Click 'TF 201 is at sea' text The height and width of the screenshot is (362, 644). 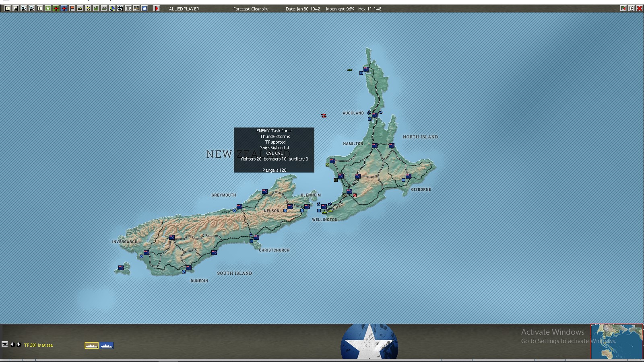pos(38,345)
